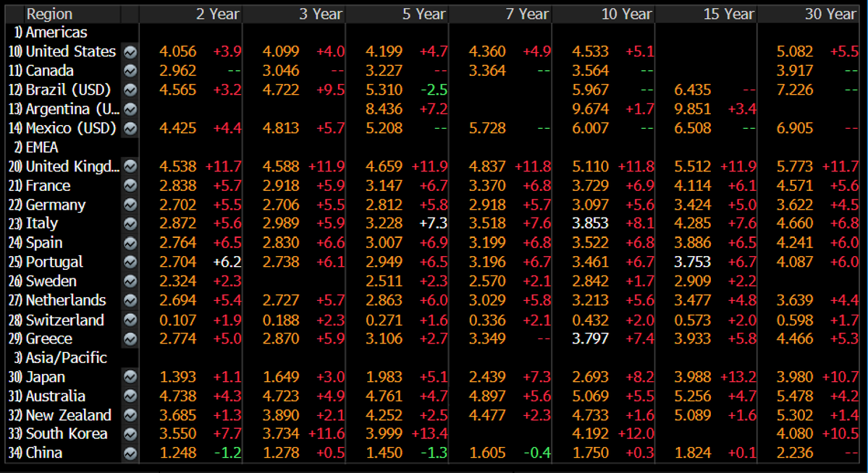Click the 15 Year column header

tap(728, 14)
